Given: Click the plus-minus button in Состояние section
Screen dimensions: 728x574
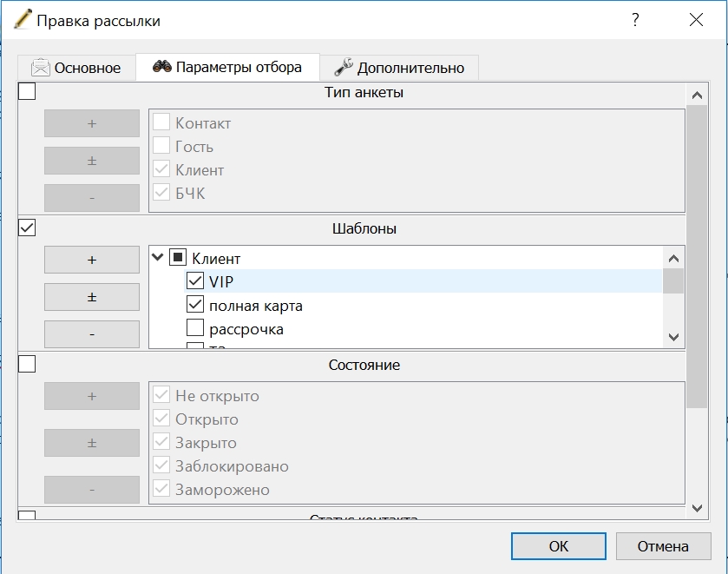Looking at the screenshot, I should pos(92,443).
